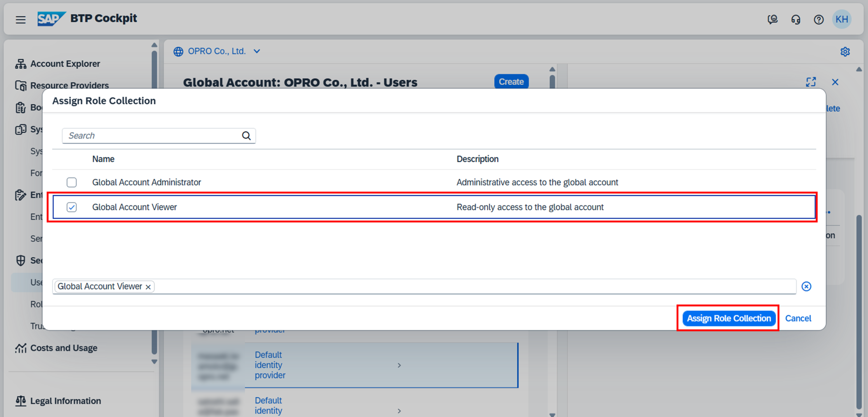Remove the Global Account Viewer token
Image resolution: width=868 pixels, height=417 pixels.
tap(148, 287)
